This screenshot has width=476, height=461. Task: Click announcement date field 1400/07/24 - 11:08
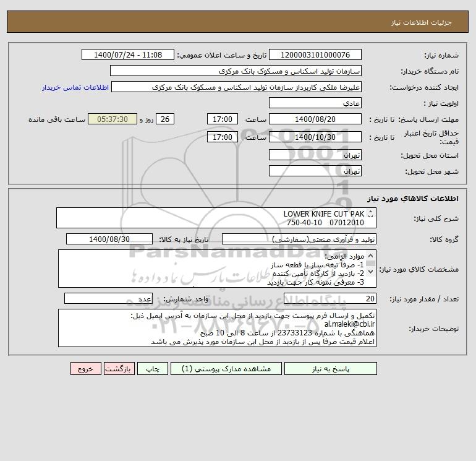128,54
